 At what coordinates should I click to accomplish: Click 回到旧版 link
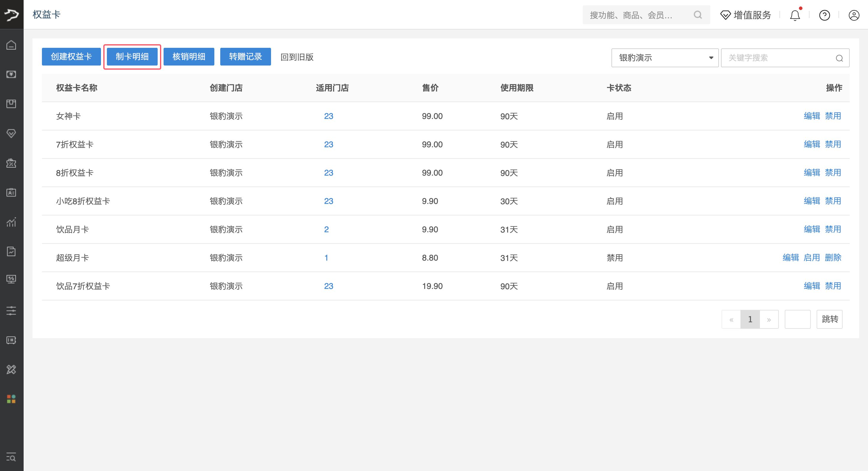click(x=297, y=57)
